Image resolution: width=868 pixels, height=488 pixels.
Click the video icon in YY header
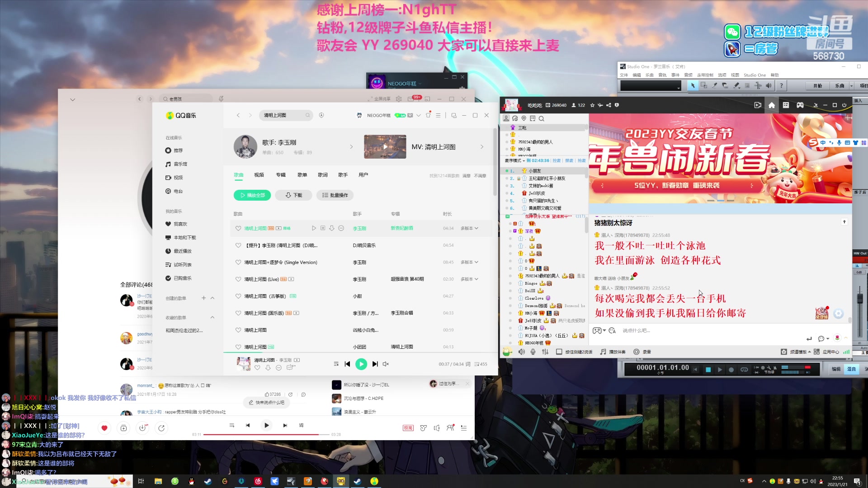click(x=758, y=105)
